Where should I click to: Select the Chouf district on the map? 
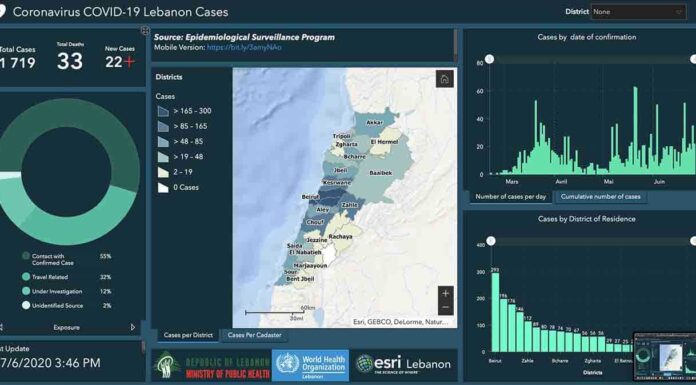(315, 222)
